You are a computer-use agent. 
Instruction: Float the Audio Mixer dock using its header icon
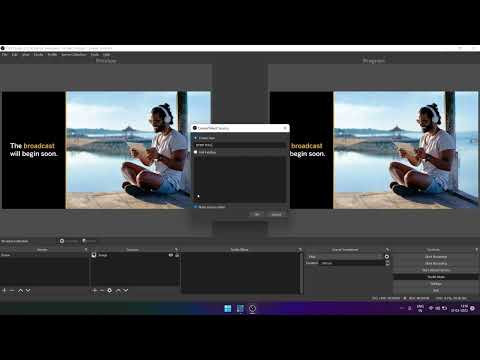tap(300, 249)
